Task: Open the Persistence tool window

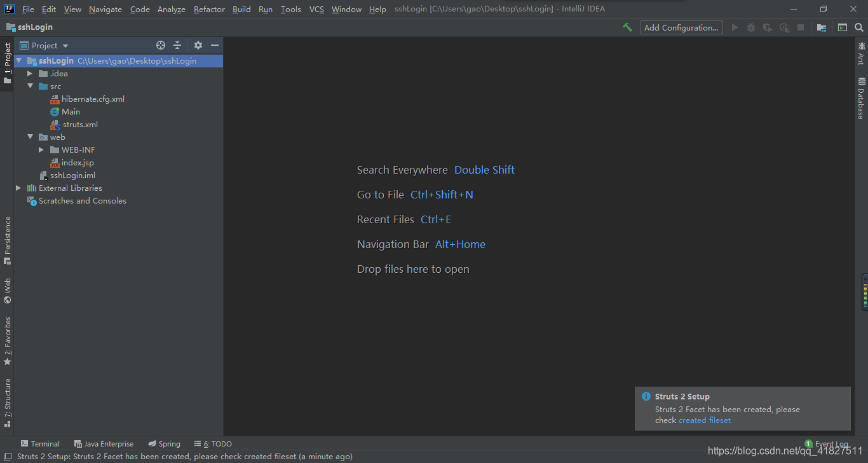Action: click(7, 241)
